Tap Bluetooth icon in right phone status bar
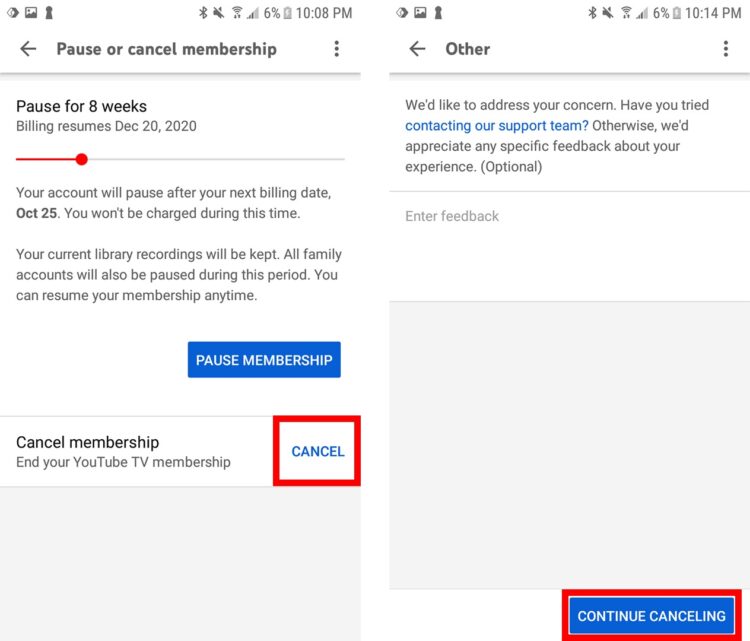This screenshot has width=750, height=641. 593,13
